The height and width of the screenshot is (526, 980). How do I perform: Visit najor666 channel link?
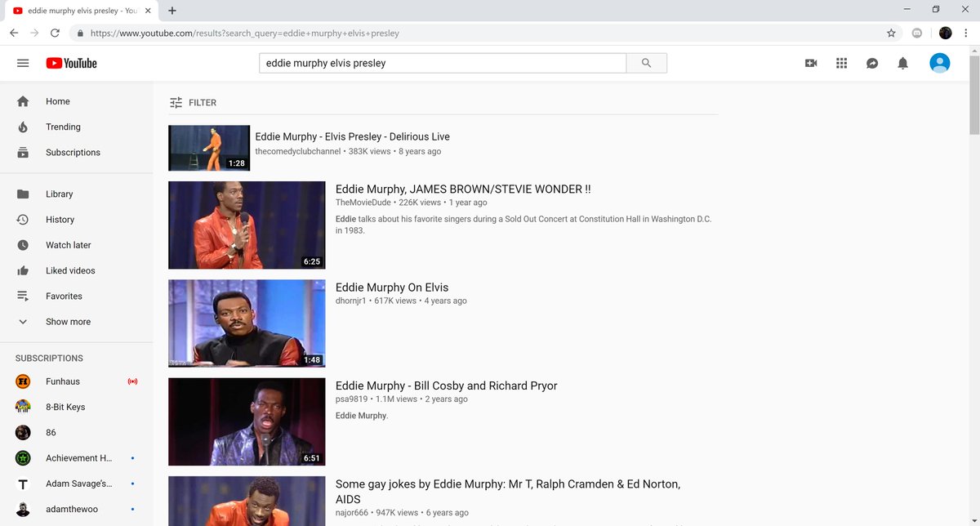(x=353, y=513)
